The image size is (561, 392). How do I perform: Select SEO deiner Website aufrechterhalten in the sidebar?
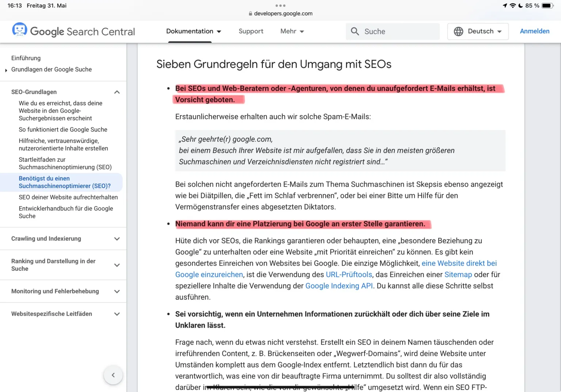tap(68, 197)
